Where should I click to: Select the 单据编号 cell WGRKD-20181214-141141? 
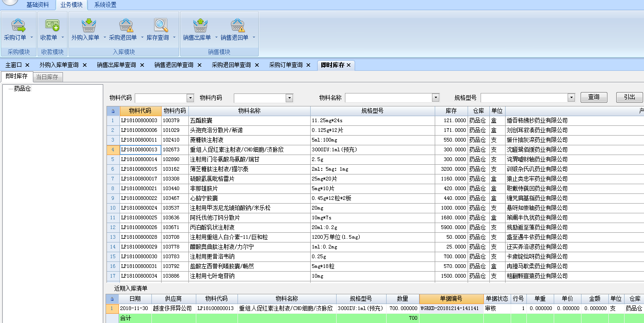click(x=451, y=308)
